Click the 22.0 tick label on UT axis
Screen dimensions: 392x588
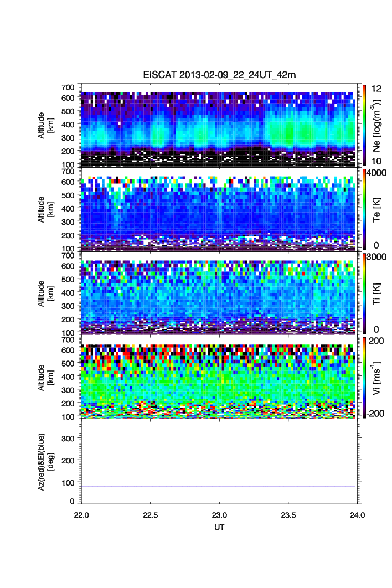[81, 515]
